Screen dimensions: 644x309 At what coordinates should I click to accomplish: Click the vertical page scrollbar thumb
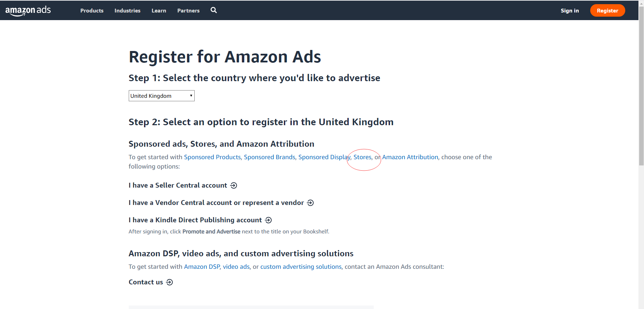641,85
